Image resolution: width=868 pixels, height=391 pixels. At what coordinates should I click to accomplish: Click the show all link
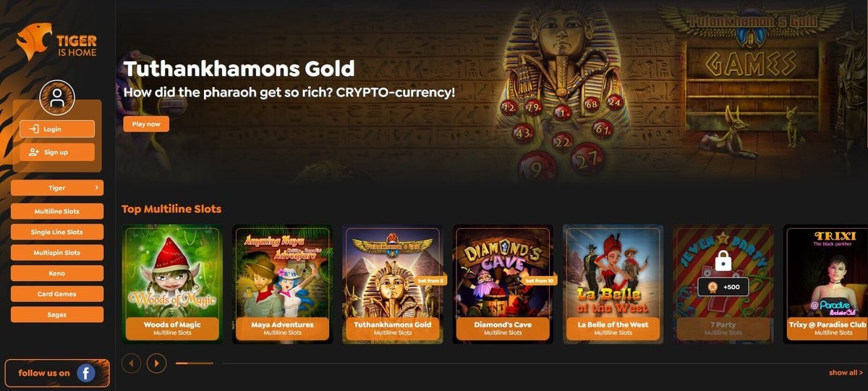[846, 372]
